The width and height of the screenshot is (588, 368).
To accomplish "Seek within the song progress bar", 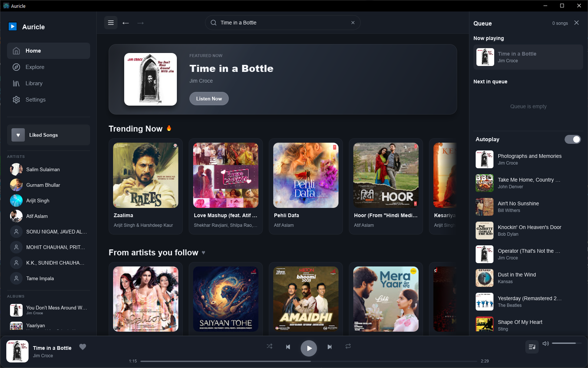I will 309,361.
